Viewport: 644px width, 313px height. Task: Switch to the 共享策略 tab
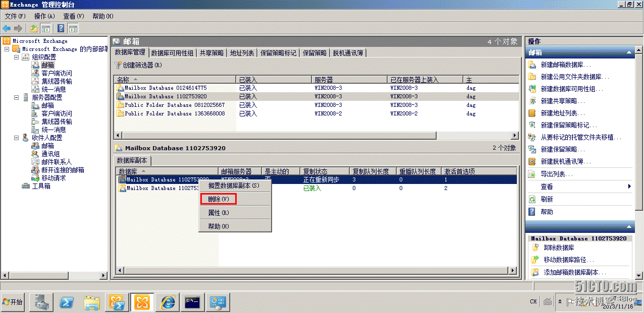pyautogui.click(x=211, y=53)
